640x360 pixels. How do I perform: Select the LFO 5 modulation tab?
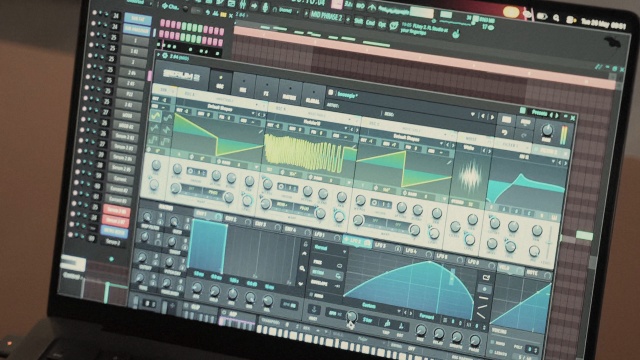[x=449, y=258]
